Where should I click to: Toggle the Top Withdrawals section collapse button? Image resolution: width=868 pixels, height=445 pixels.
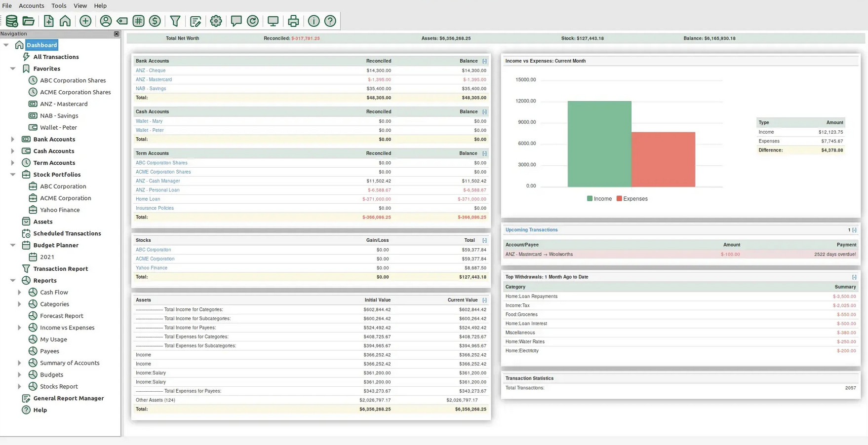point(854,277)
